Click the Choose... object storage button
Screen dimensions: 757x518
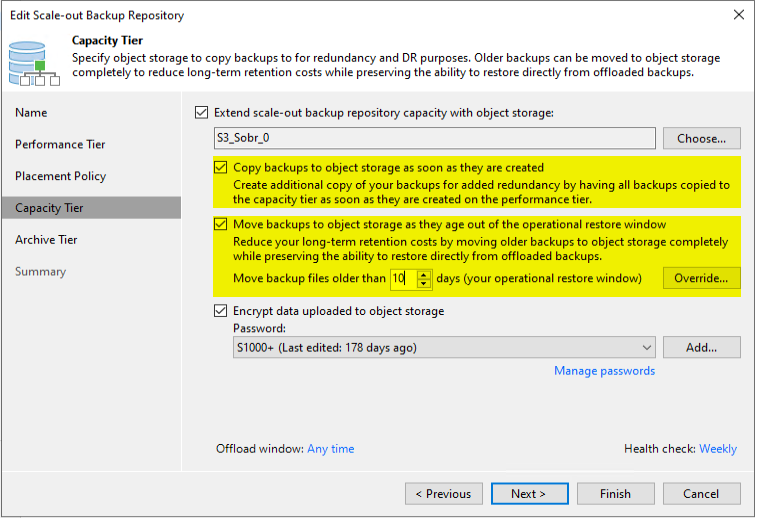tap(701, 139)
